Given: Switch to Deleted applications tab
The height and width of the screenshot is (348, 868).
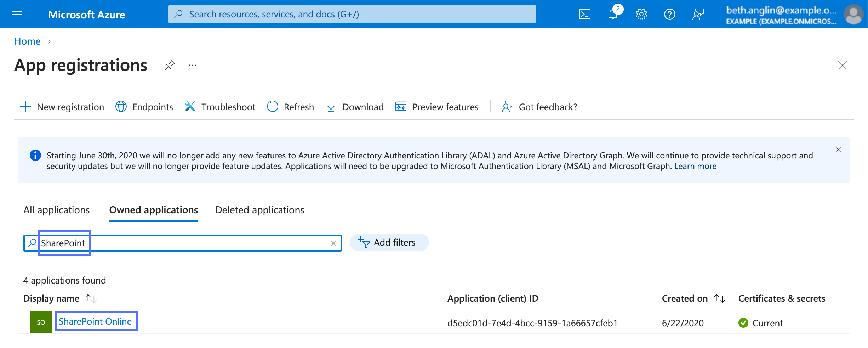Looking at the screenshot, I should pyautogui.click(x=260, y=210).
